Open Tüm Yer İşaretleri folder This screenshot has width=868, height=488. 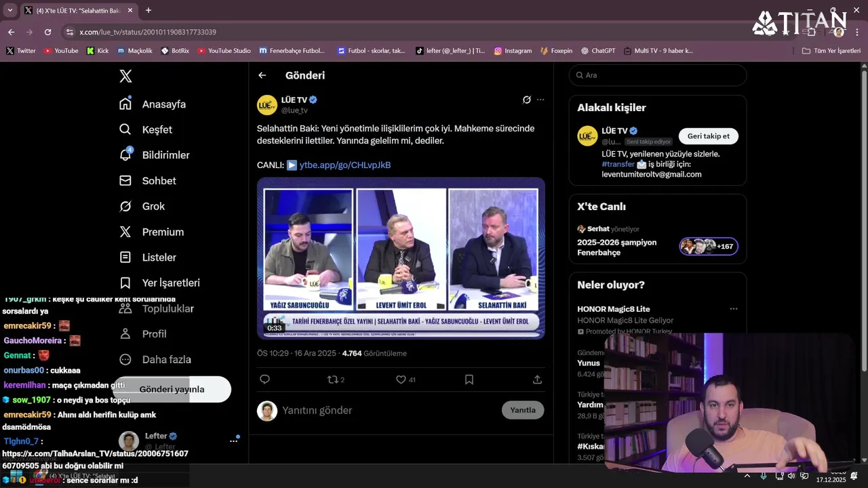click(x=831, y=51)
